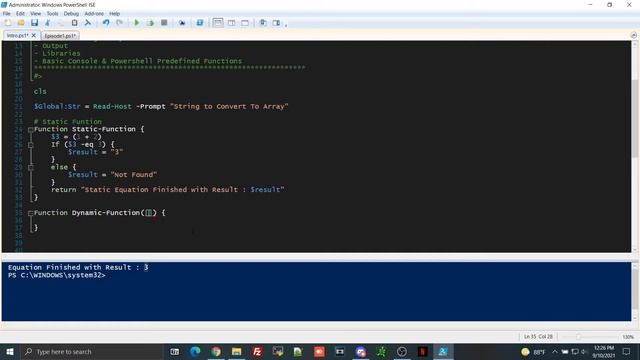Show script pane maximized layout
Viewport: 640px width, 360px height.
coord(245,23)
